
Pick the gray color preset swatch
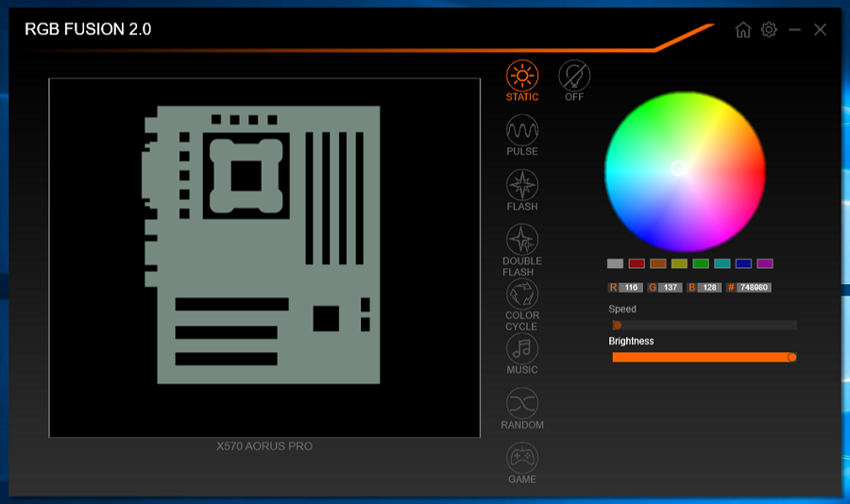coord(615,263)
